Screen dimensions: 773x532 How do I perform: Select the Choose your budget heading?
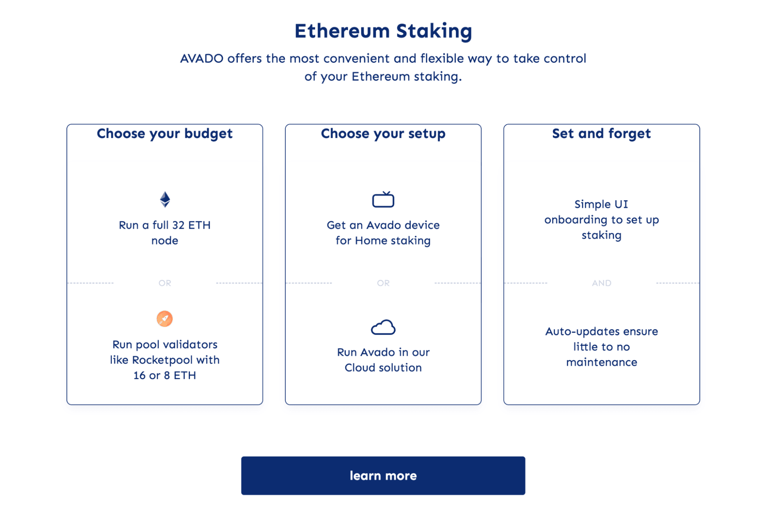coord(165,134)
